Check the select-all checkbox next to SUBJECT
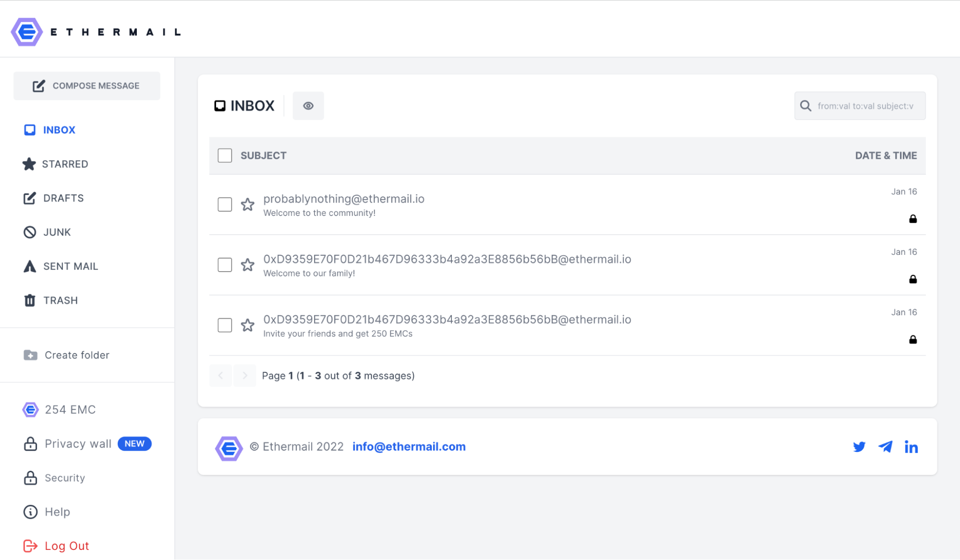The image size is (960, 560). click(x=225, y=155)
